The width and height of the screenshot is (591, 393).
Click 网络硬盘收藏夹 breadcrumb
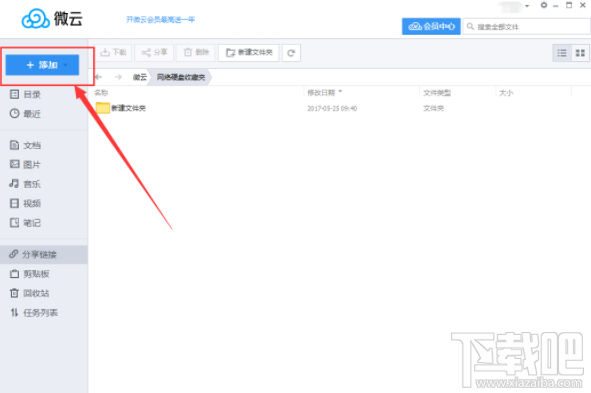181,77
